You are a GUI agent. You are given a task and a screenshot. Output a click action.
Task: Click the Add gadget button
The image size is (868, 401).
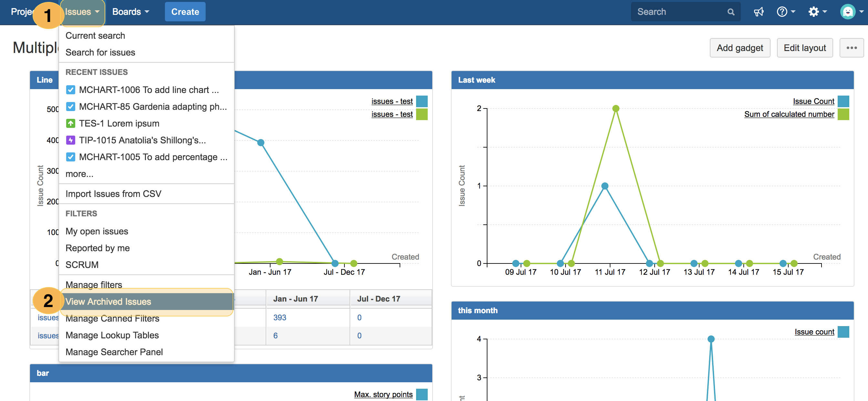tap(739, 48)
